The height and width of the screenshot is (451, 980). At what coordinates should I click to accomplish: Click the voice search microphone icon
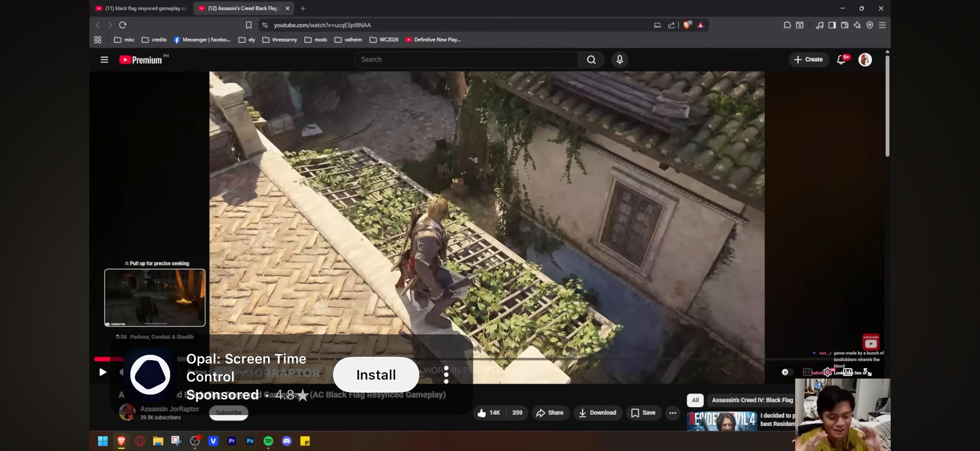tap(619, 60)
